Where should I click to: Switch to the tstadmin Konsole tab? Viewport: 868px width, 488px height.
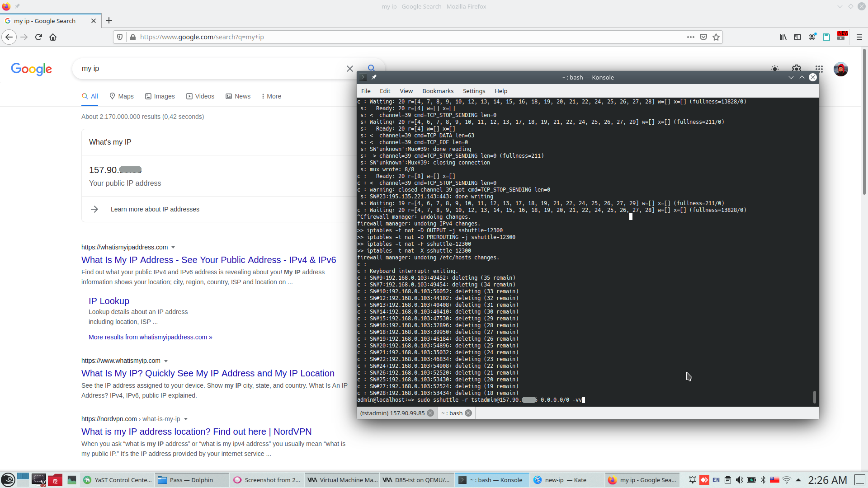pos(392,413)
